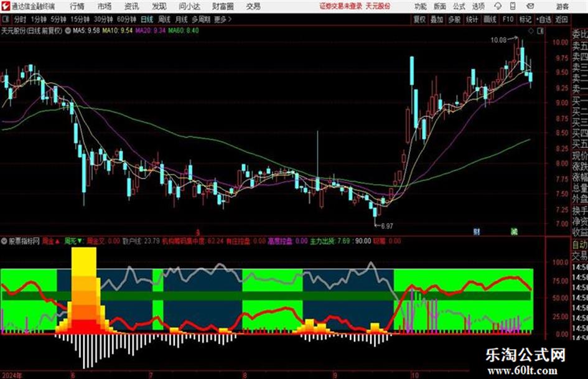Viewport: 588px width, 379px height.
Task: Click the headset customer service icon
Action: 498,6
